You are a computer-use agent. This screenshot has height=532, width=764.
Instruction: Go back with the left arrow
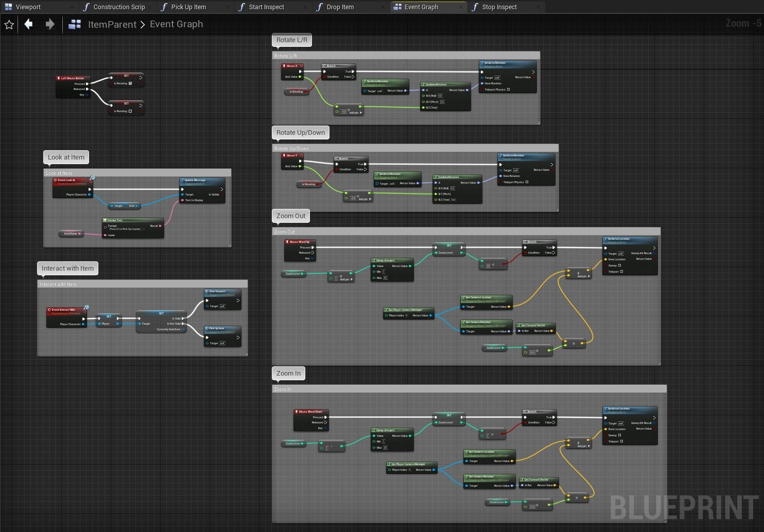28,24
